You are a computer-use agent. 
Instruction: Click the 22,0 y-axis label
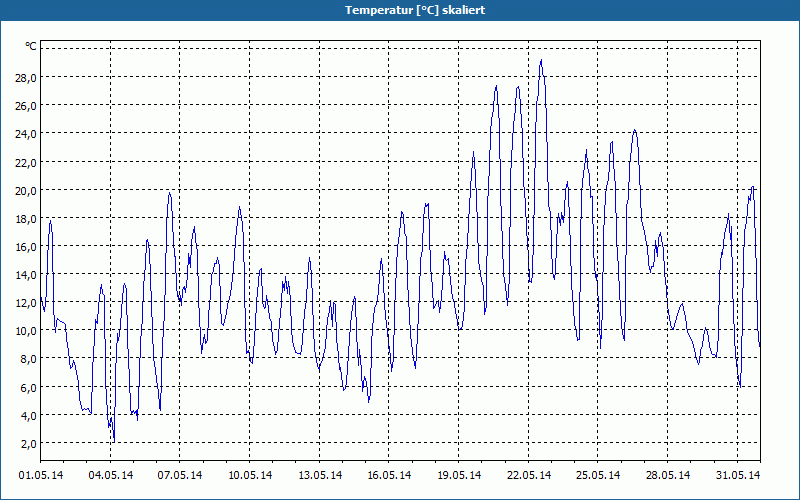[28, 162]
